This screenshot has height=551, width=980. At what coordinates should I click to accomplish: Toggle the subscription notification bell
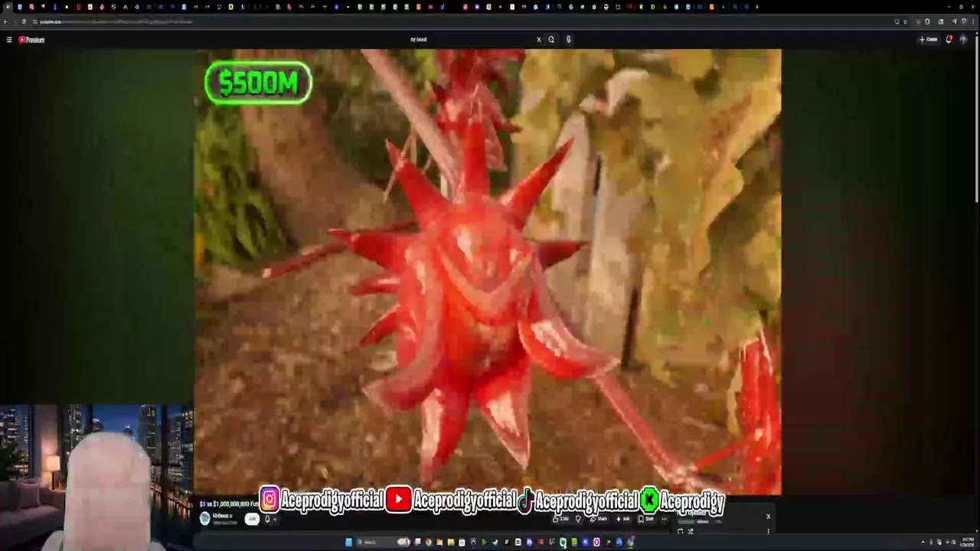point(267,519)
